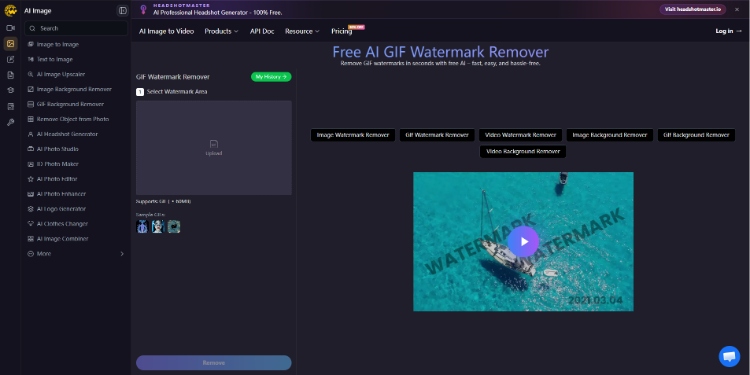Open the Pricing menu item
Screen dimensions: 750x375
click(342, 31)
